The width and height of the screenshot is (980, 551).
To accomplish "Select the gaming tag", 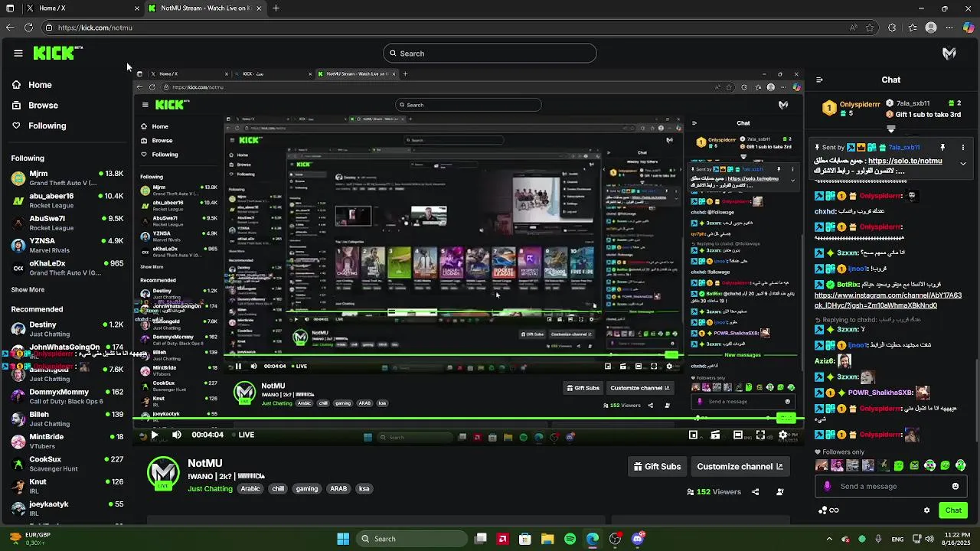I will 307,488.
